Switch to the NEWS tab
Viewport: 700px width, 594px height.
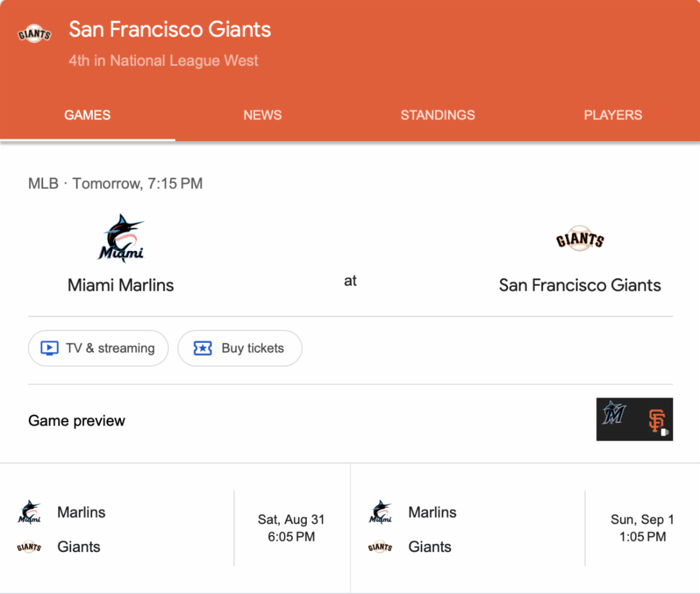click(262, 115)
